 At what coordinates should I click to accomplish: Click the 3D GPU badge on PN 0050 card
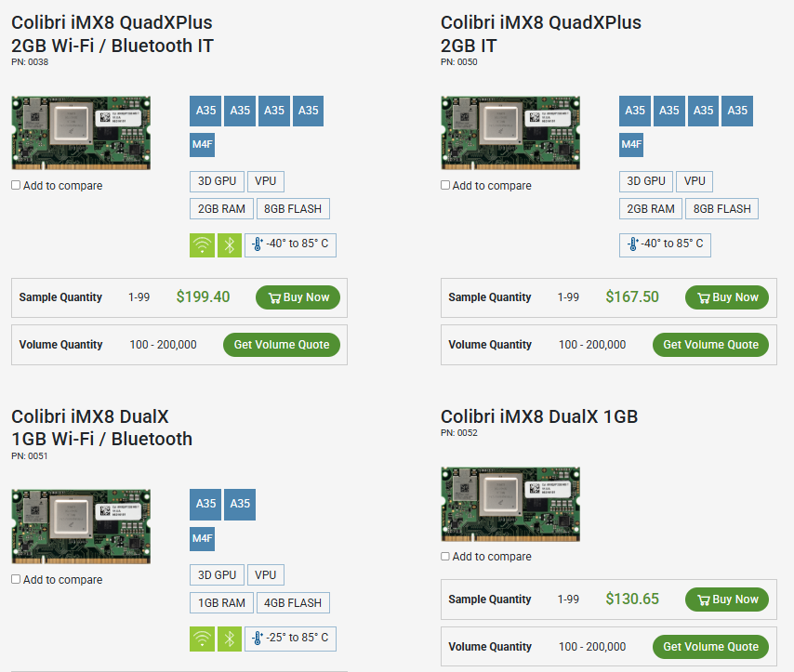pos(646,181)
